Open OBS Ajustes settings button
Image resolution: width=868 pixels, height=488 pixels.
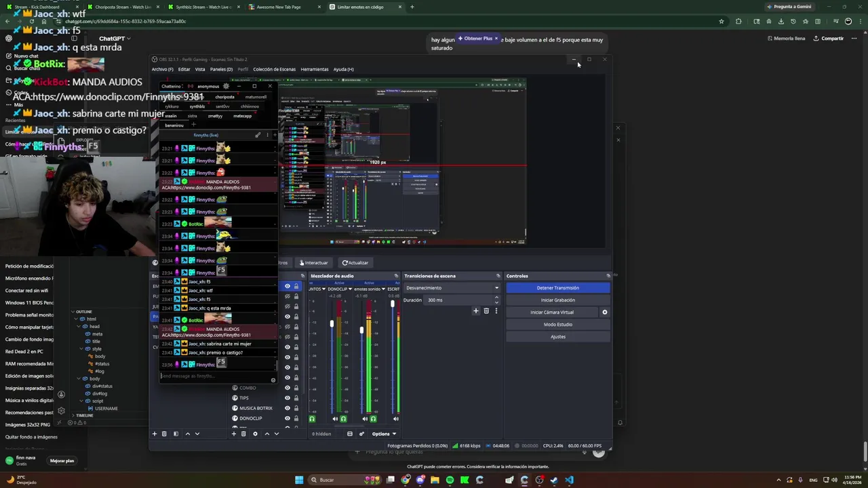point(557,337)
